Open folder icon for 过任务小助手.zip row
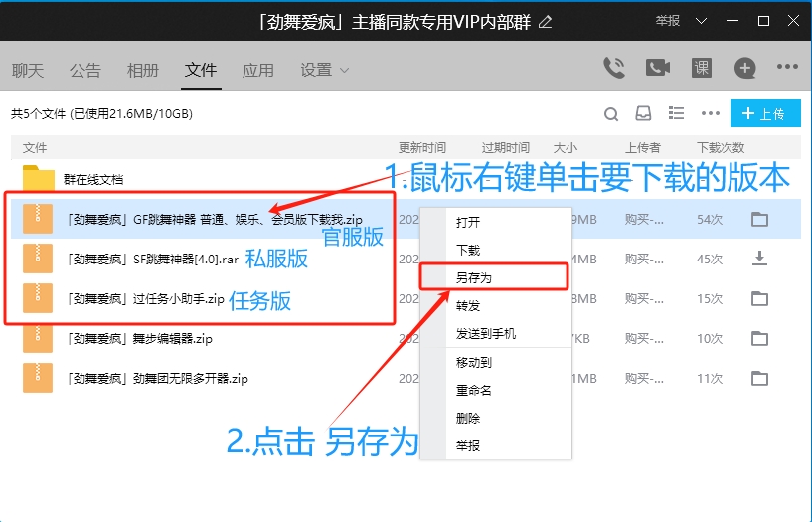The width and height of the screenshot is (812, 522). click(759, 299)
